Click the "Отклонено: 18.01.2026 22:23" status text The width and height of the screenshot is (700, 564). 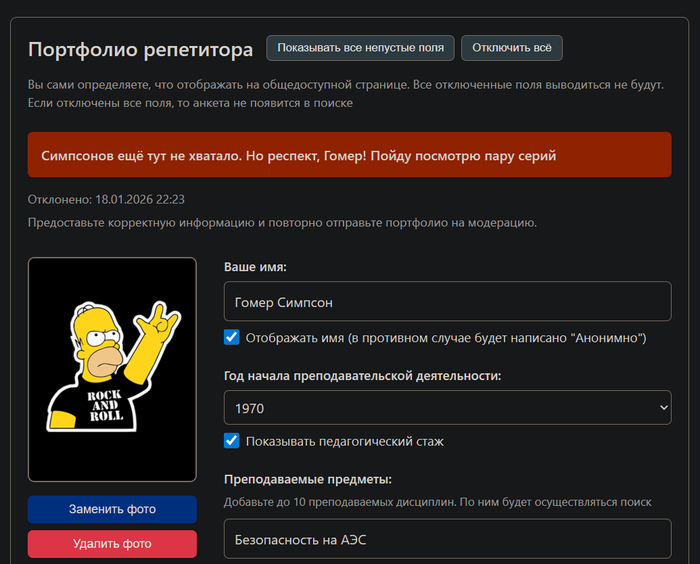click(106, 200)
